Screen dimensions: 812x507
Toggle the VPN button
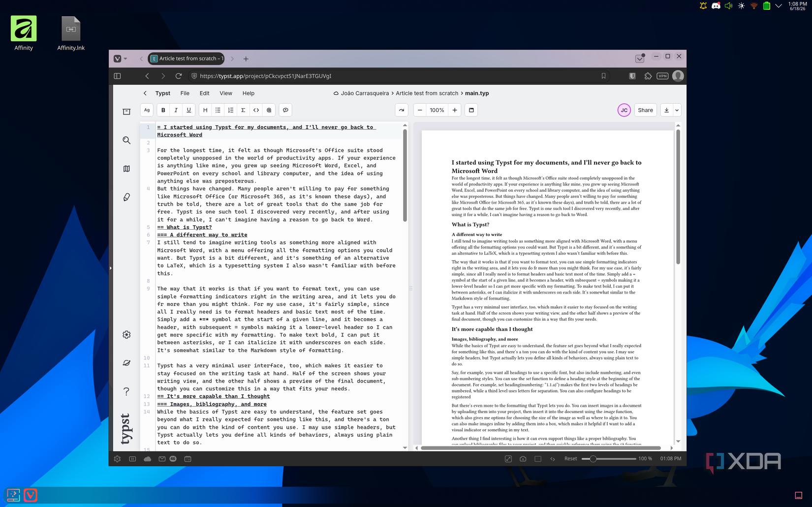pyautogui.click(x=662, y=76)
